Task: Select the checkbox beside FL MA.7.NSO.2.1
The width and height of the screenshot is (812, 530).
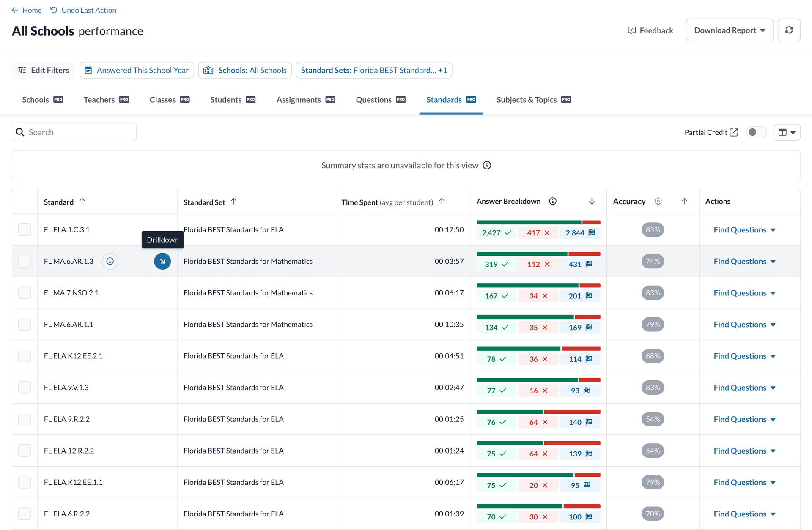Action: click(25, 292)
